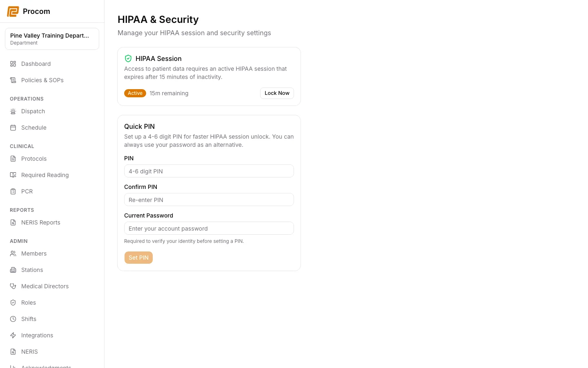Click the PCR clipboard icon
588x368 pixels.
pyautogui.click(x=13, y=191)
